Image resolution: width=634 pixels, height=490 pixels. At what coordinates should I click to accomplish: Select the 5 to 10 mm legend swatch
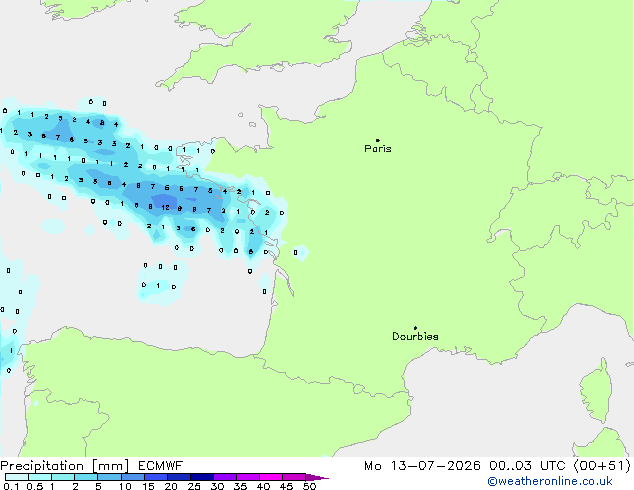tap(109, 477)
